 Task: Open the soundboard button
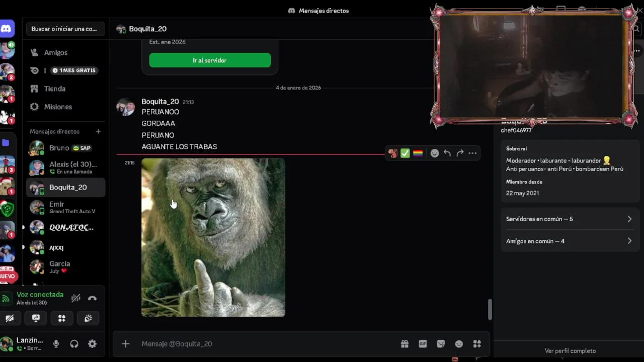(88, 318)
